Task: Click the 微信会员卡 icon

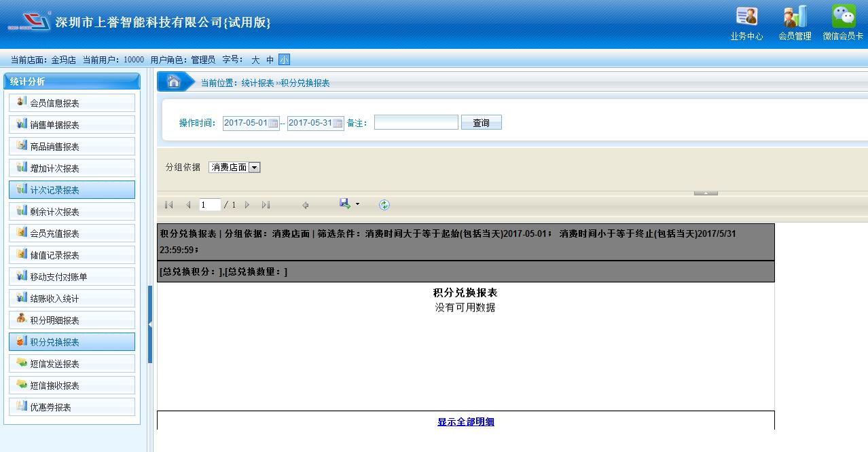Action: click(x=843, y=22)
